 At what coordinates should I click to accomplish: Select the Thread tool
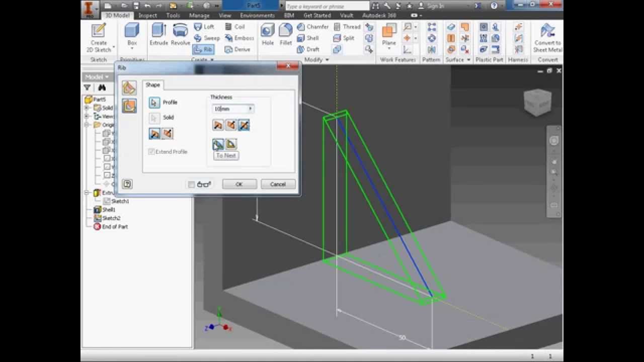point(347,27)
